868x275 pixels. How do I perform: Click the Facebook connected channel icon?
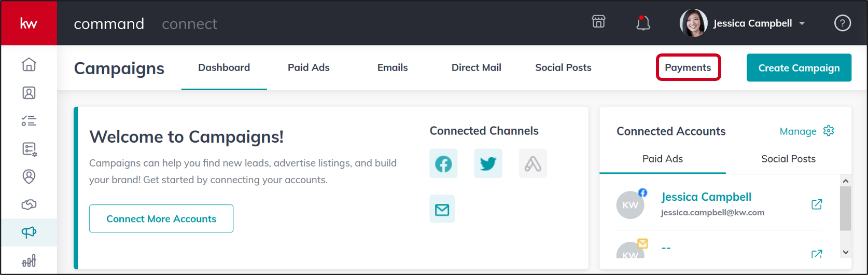[443, 163]
